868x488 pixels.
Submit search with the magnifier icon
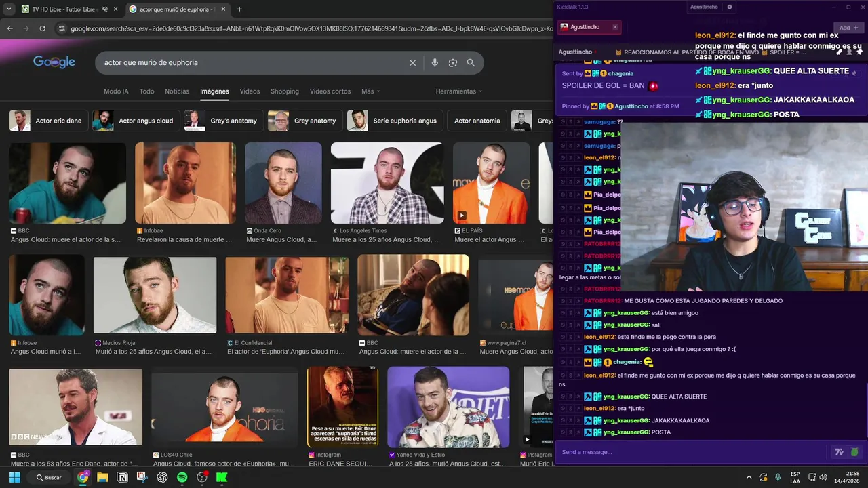pos(471,62)
